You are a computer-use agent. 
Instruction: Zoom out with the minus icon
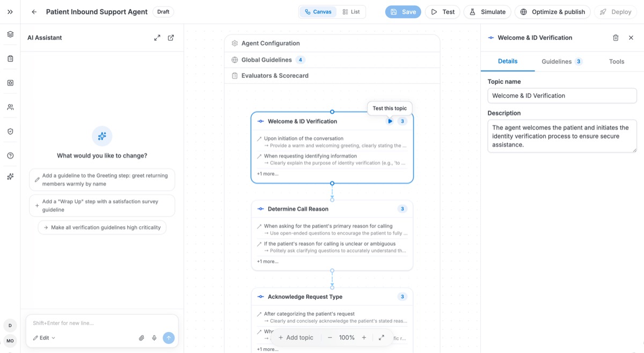point(330,337)
